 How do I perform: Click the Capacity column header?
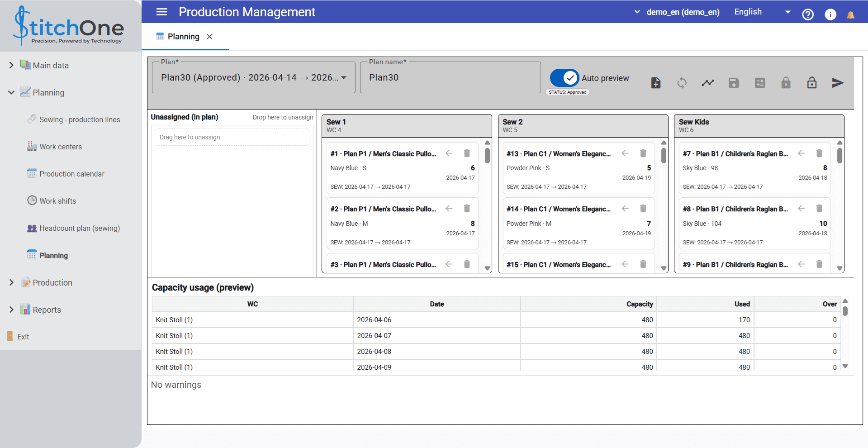[x=588, y=304]
